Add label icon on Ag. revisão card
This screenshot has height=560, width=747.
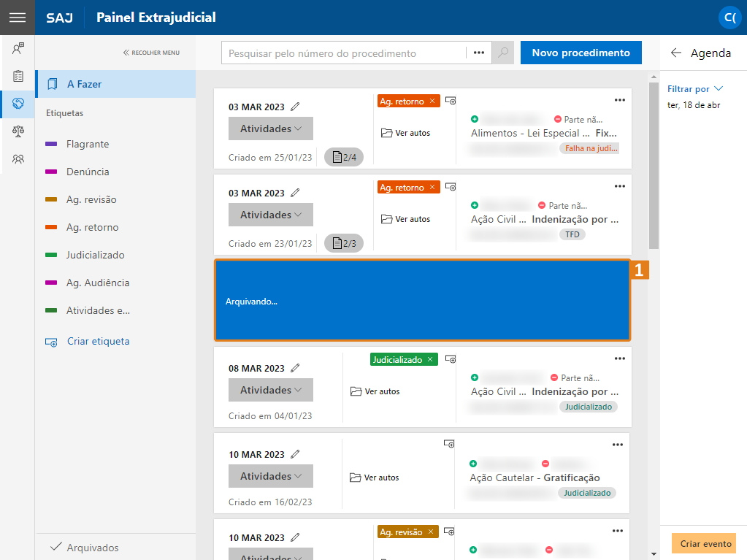[449, 532]
